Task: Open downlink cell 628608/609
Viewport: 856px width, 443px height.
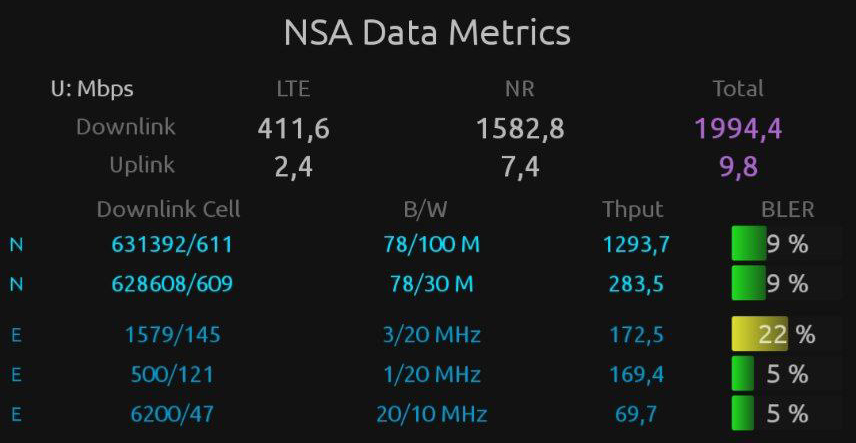Action: point(172,284)
